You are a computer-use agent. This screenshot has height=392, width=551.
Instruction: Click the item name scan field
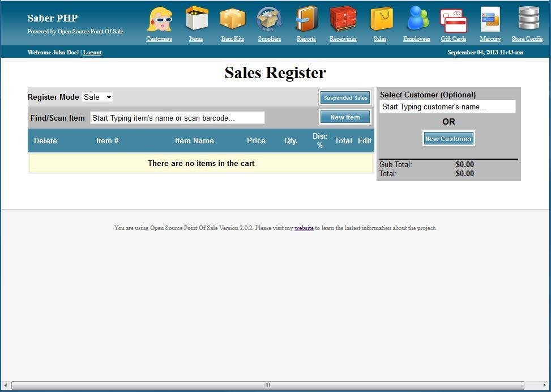pos(177,117)
